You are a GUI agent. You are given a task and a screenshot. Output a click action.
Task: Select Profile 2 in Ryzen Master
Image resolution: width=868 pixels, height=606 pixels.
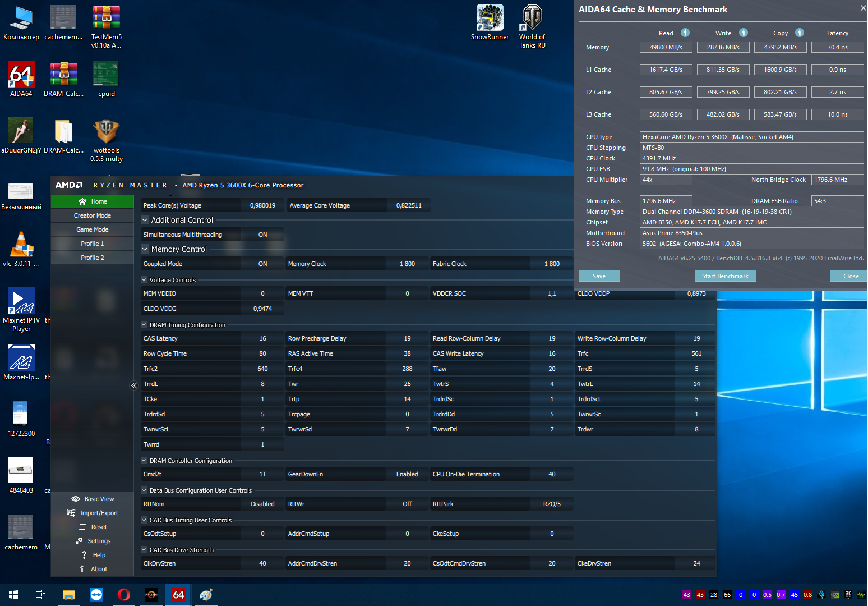pos(93,258)
